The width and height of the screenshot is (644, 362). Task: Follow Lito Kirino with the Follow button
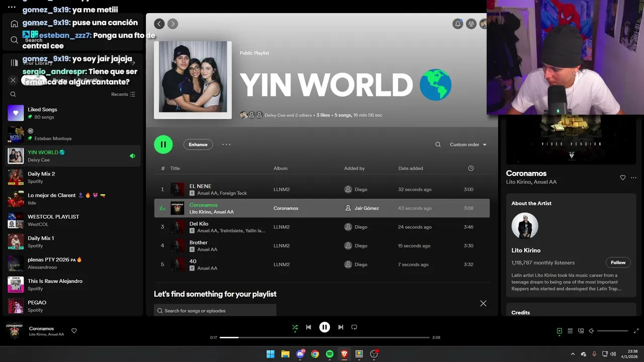click(618, 262)
